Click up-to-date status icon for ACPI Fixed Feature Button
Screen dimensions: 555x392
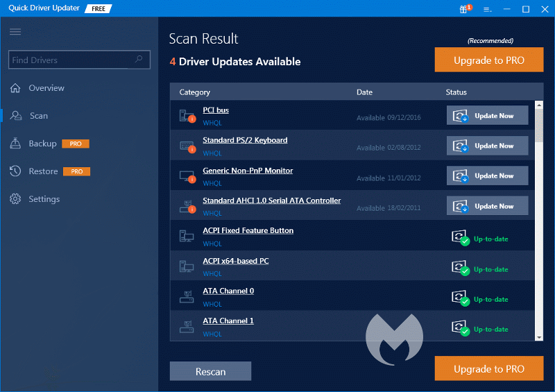click(461, 237)
